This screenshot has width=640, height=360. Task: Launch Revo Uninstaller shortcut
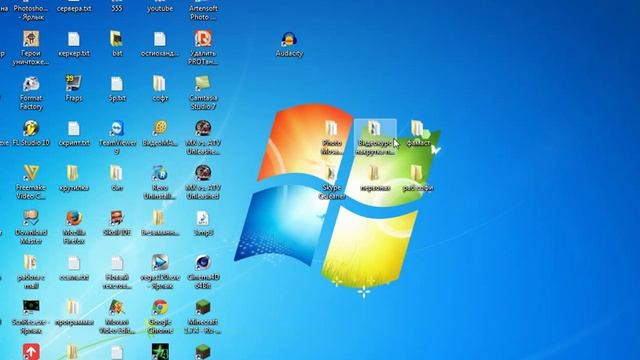(x=160, y=173)
